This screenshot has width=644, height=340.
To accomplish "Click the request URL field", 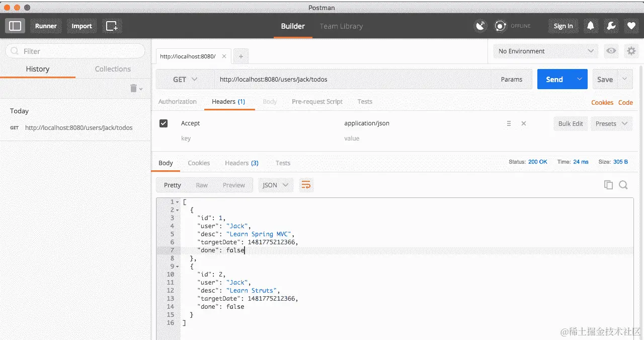I will pos(353,80).
